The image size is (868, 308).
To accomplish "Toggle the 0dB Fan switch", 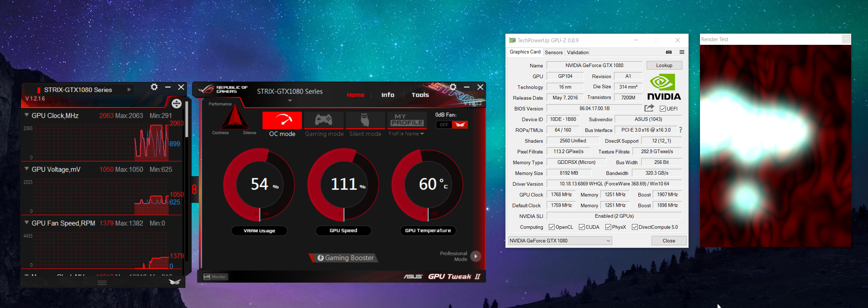I will click(x=452, y=125).
